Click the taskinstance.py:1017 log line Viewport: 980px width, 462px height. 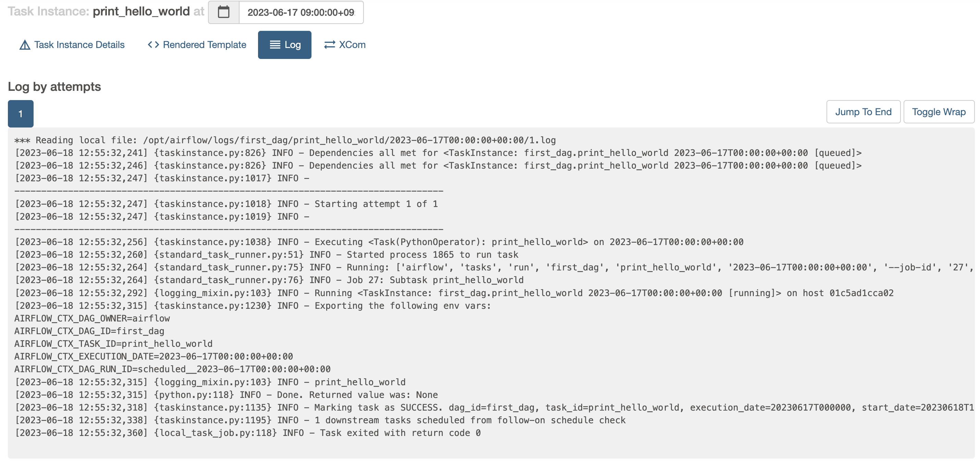[x=162, y=179]
